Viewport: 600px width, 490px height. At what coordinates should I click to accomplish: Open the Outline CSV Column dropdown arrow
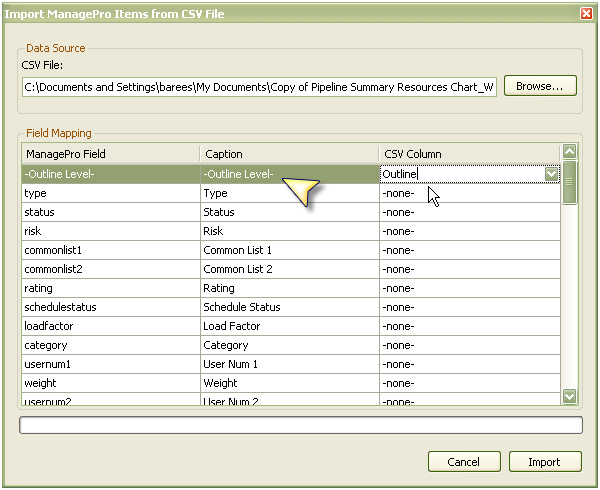551,174
